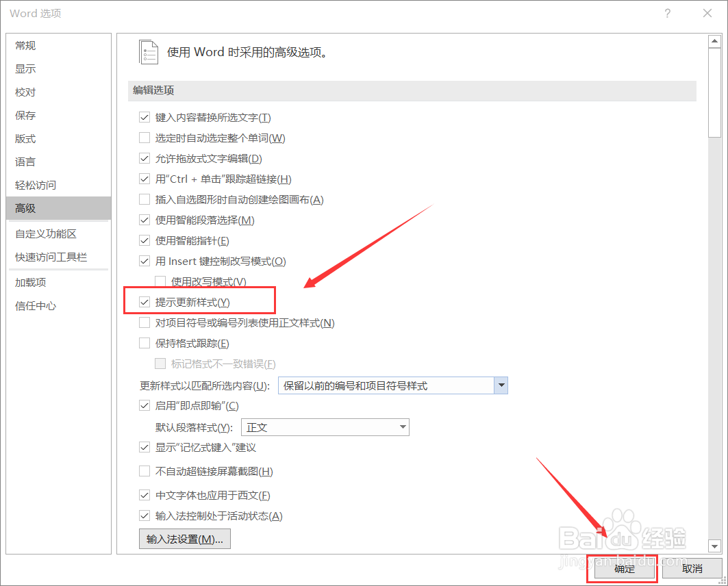Switch to the 校对 category
The width and height of the screenshot is (728, 586).
pos(58,92)
